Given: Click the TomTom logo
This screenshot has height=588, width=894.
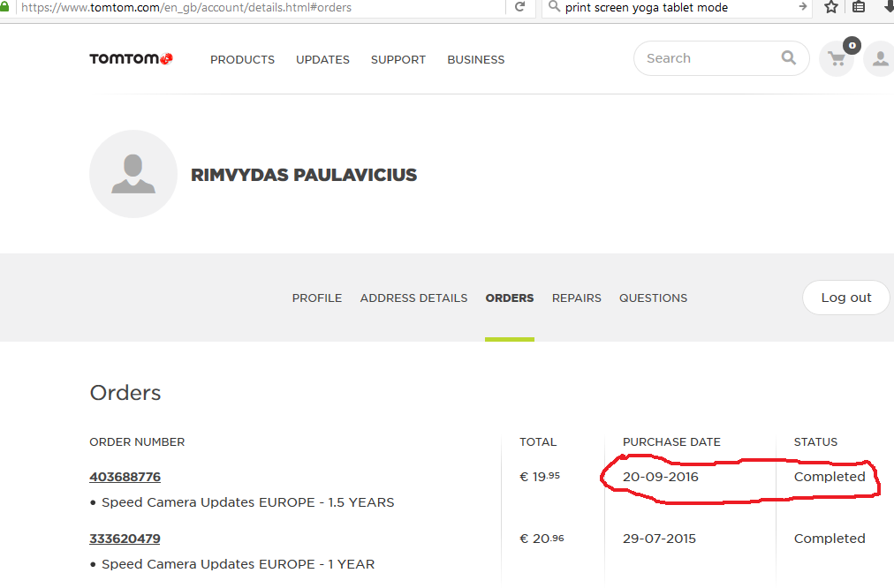Looking at the screenshot, I should point(131,58).
